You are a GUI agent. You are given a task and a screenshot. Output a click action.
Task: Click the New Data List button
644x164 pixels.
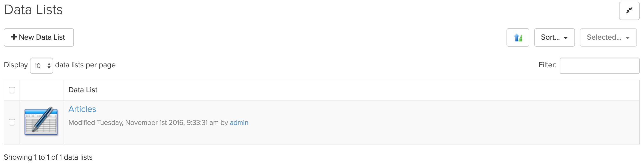pos(39,37)
